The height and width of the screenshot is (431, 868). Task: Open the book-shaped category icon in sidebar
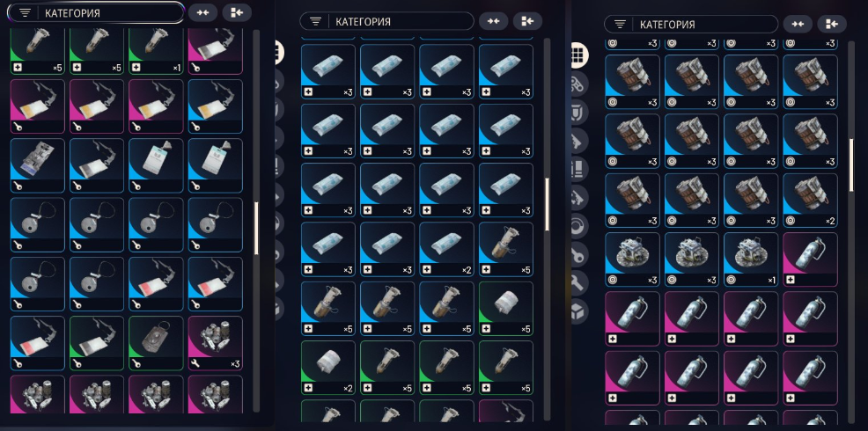click(579, 169)
